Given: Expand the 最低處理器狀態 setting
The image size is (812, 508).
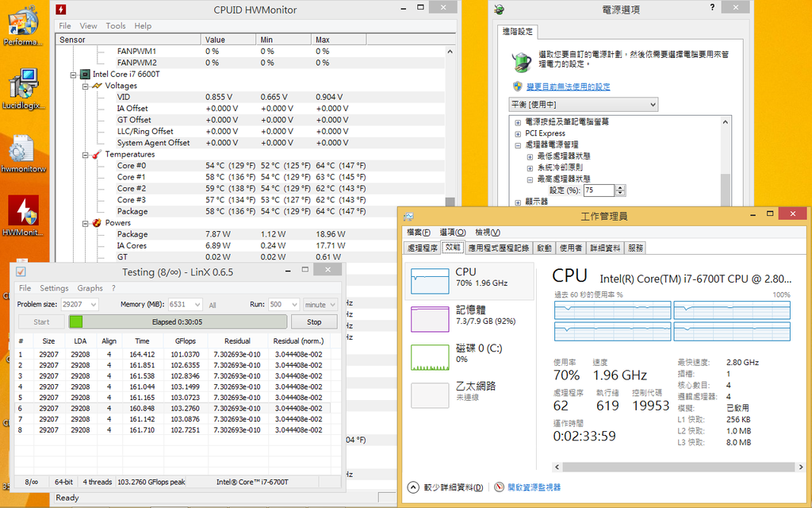Looking at the screenshot, I should (x=530, y=156).
